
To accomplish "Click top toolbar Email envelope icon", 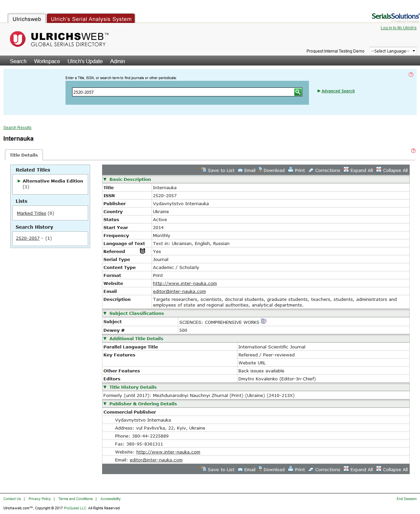I will point(240,171).
